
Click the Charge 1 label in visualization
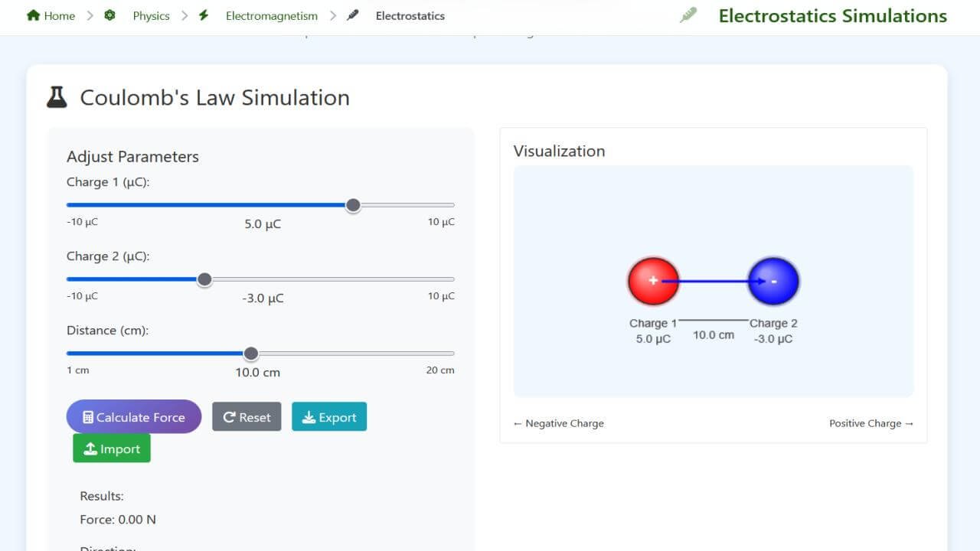[653, 324]
